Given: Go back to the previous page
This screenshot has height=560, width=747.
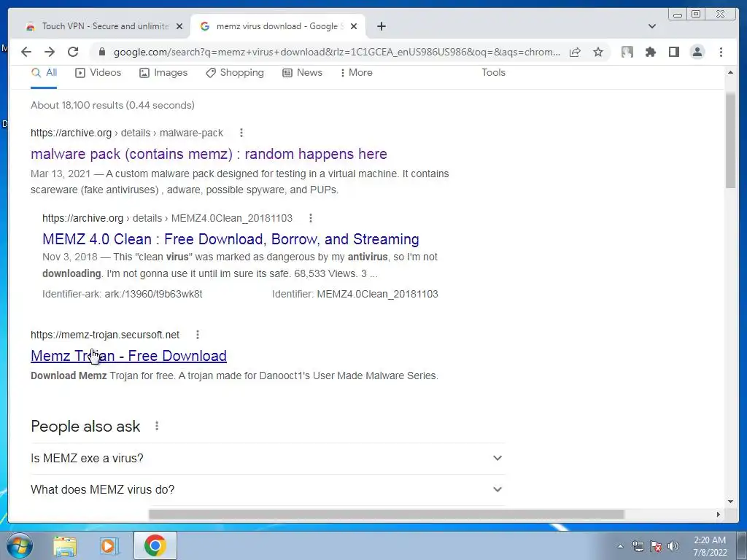Looking at the screenshot, I should [x=26, y=52].
